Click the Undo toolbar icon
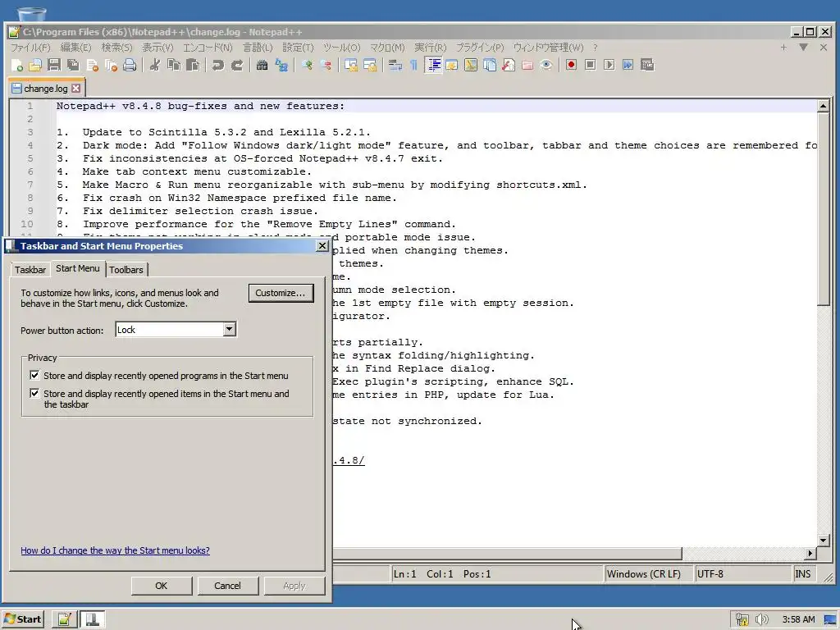The image size is (840, 630). [x=217, y=66]
